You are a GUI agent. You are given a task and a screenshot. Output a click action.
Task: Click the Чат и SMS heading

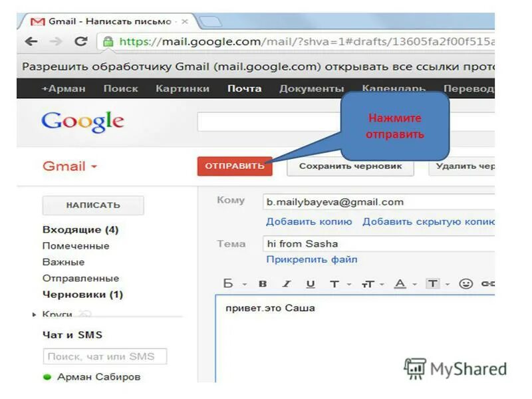click(72, 335)
